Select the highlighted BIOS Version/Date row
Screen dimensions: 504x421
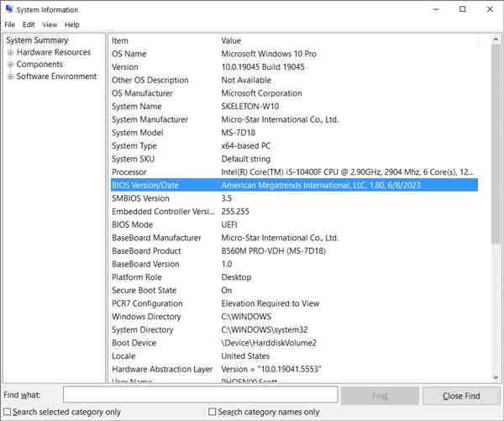tap(294, 185)
